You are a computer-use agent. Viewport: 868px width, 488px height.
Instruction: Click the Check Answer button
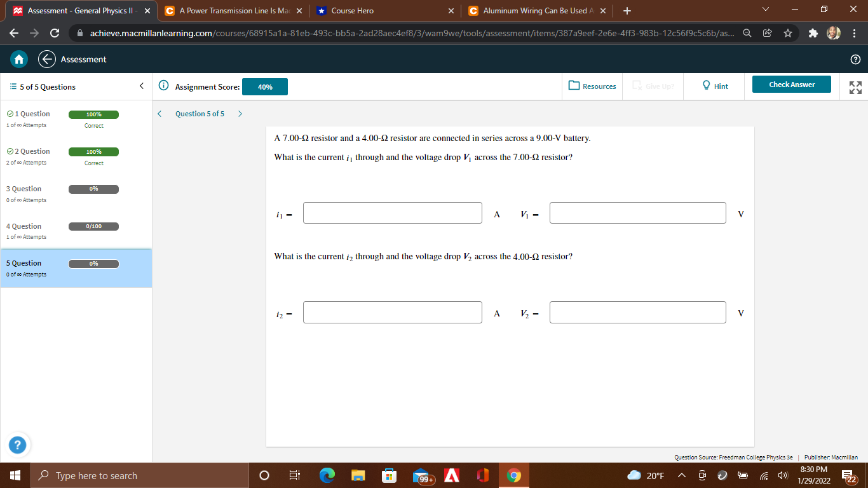[791, 83]
